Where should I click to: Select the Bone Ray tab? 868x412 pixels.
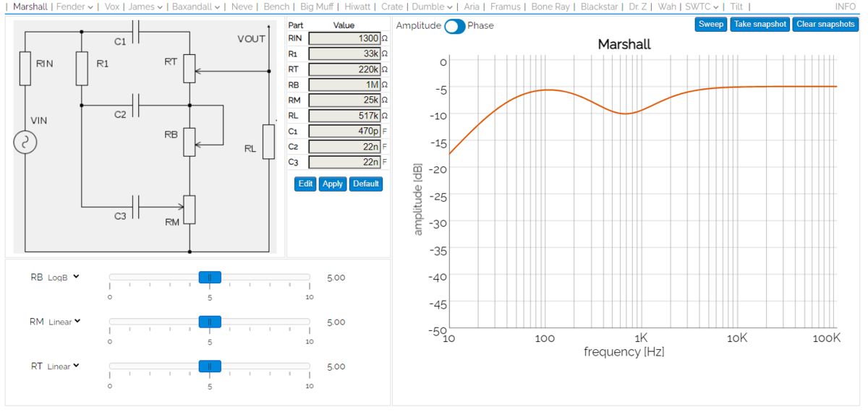click(550, 7)
